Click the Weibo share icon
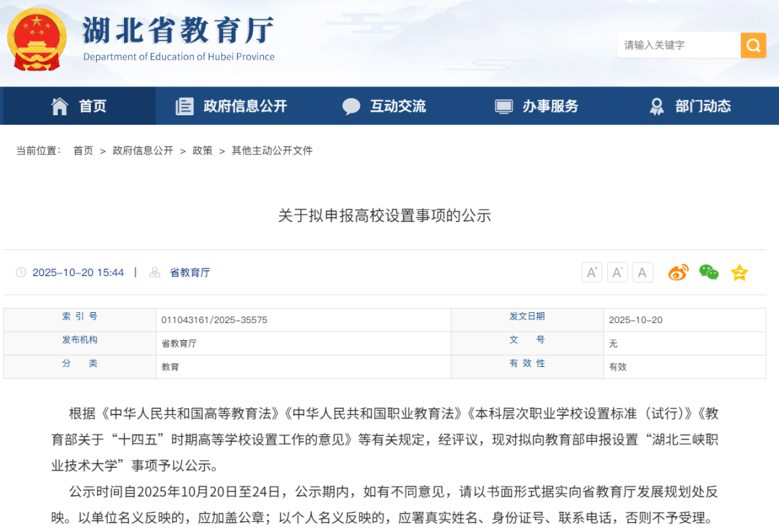The image size is (779, 532). tap(677, 272)
